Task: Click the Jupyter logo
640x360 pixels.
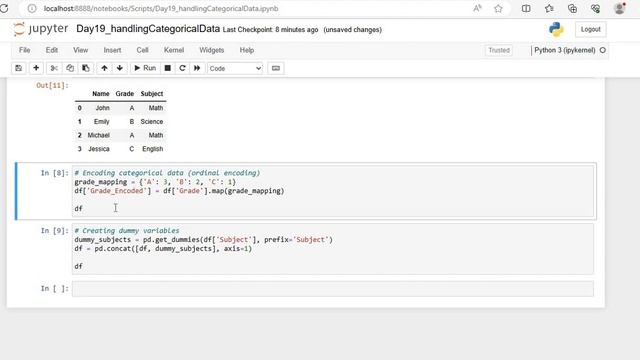Action: point(40,29)
